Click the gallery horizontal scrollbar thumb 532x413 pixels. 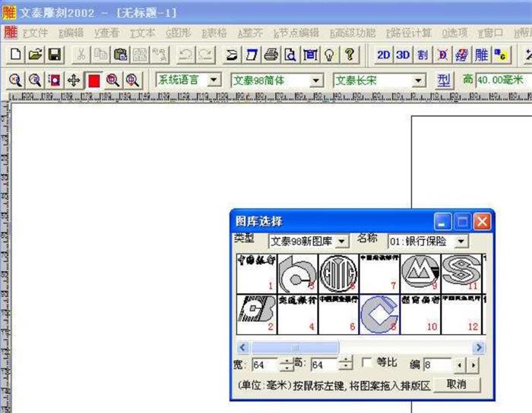click(x=295, y=347)
